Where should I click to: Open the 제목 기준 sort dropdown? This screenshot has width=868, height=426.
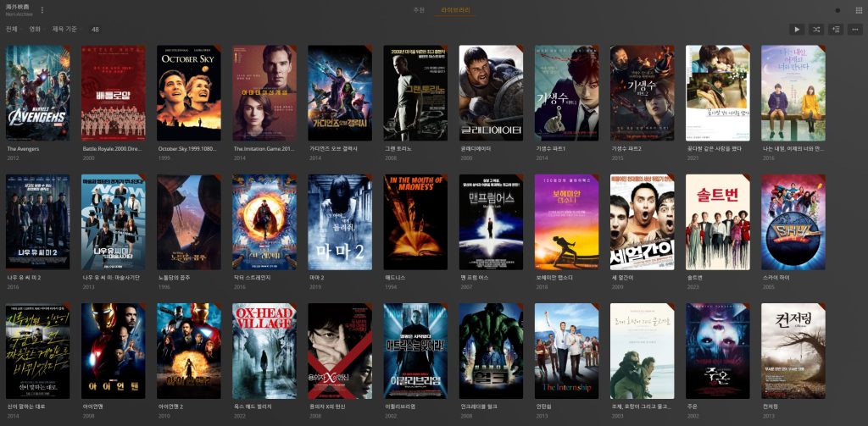[65, 29]
